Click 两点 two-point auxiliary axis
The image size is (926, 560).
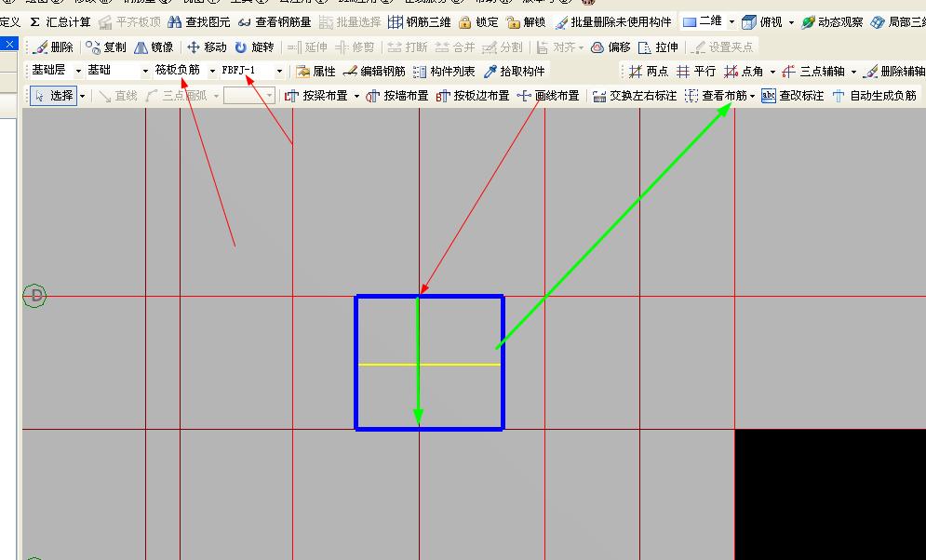coord(649,72)
